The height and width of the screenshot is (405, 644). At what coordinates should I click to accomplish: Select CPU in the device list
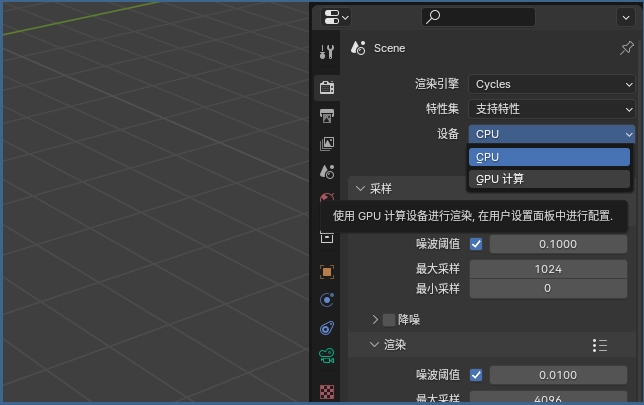coord(549,157)
